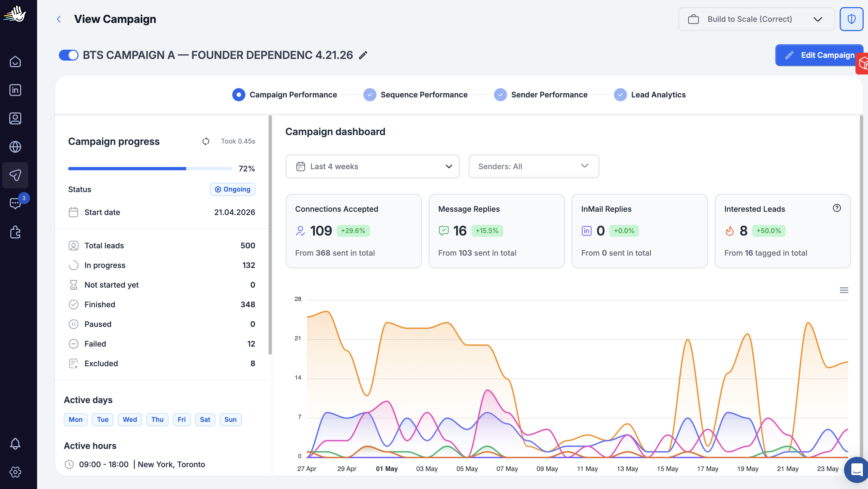Viewport: 868px width, 489px height.
Task: Click the shield icon button
Action: coord(851,19)
